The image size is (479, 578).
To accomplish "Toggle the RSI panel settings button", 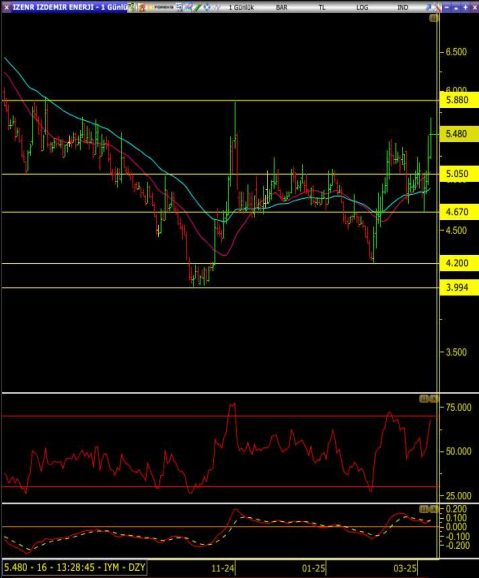I will point(424,399).
